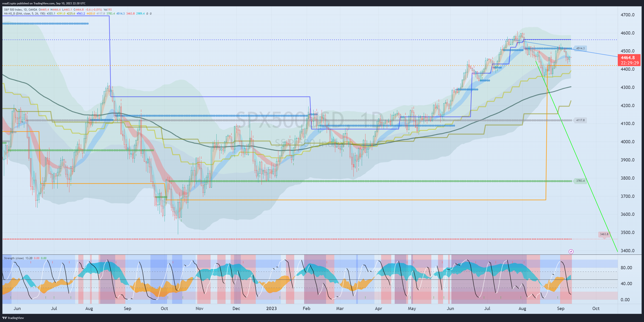Viewport: 644px width, 322px height.
Task: Click the Vol193 value in the legend
Action: [x=108, y=10]
